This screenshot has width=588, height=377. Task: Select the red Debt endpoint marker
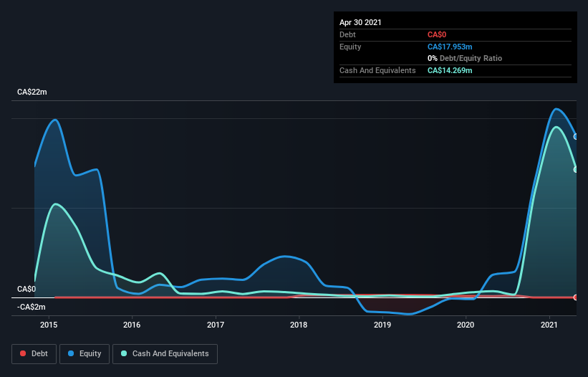(576, 297)
